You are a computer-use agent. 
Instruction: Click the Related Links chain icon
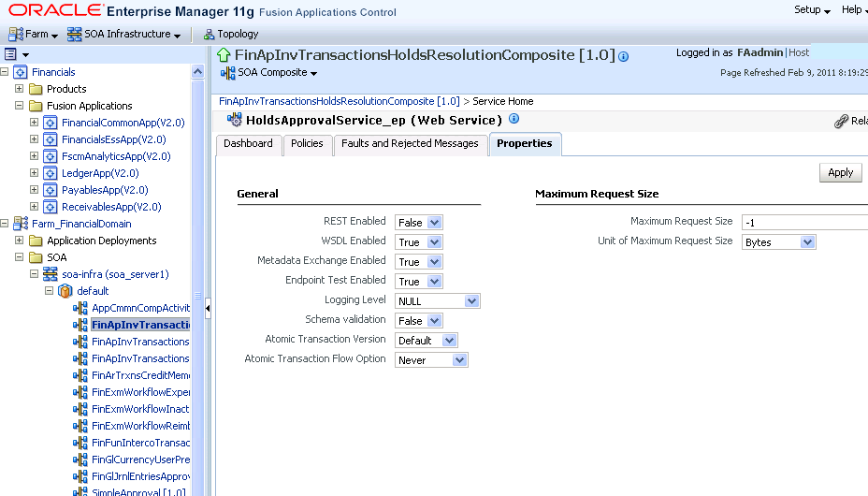[841, 122]
